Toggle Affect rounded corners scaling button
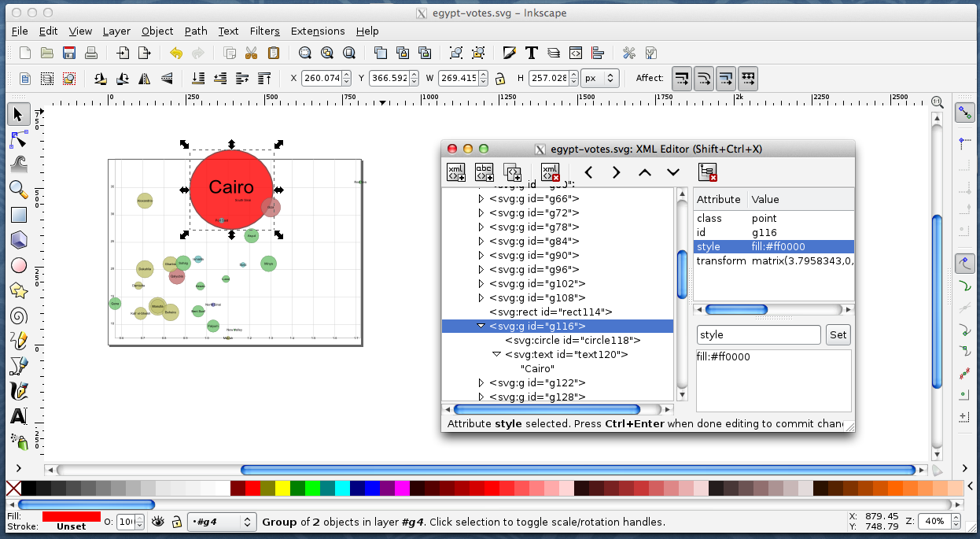Image resolution: width=980 pixels, height=539 pixels. pos(704,78)
